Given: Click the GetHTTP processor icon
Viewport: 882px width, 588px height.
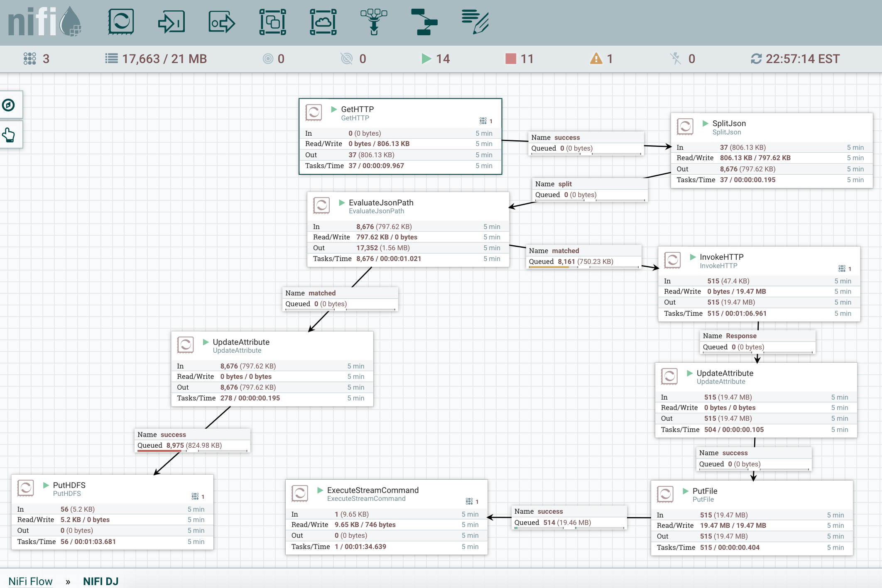Looking at the screenshot, I should (314, 112).
